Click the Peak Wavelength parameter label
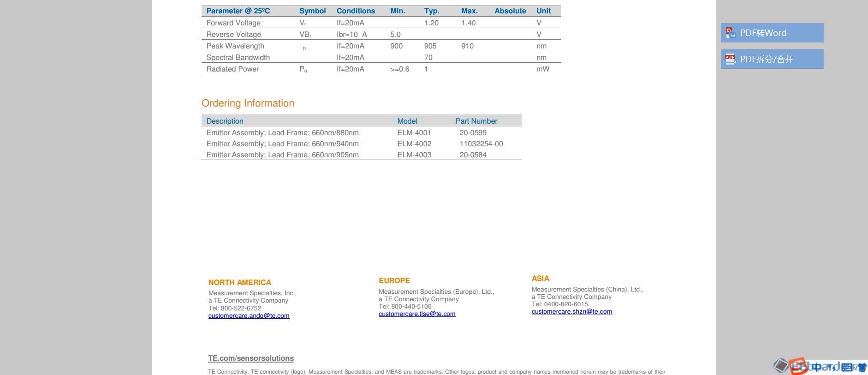This screenshot has height=375, width=868. 235,46
